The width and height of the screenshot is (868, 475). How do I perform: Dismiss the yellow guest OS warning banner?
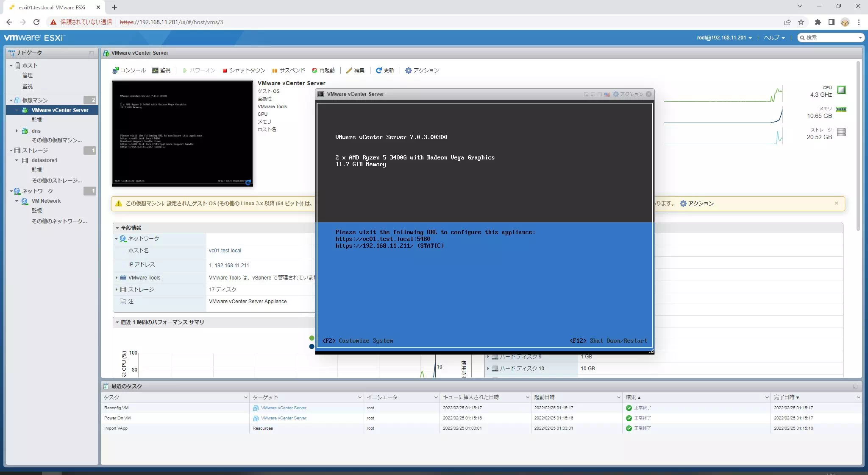pyautogui.click(x=836, y=203)
